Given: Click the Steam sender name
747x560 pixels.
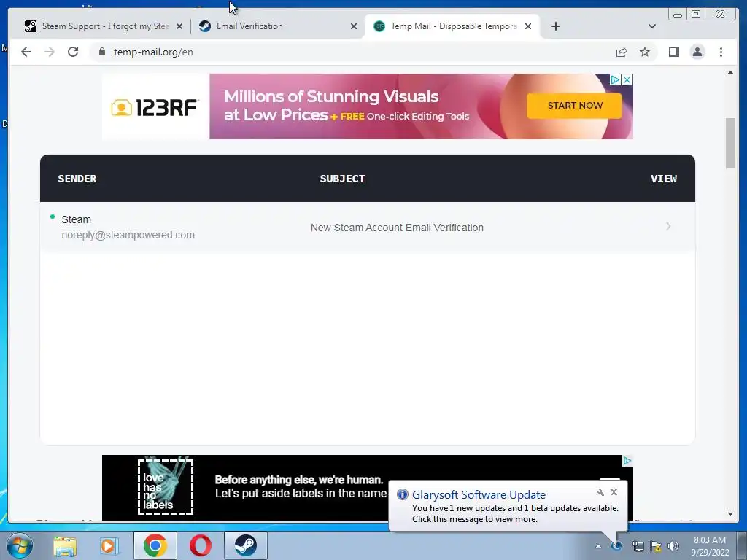Looking at the screenshot, I should pyautogui.click(x=76, y=219).
